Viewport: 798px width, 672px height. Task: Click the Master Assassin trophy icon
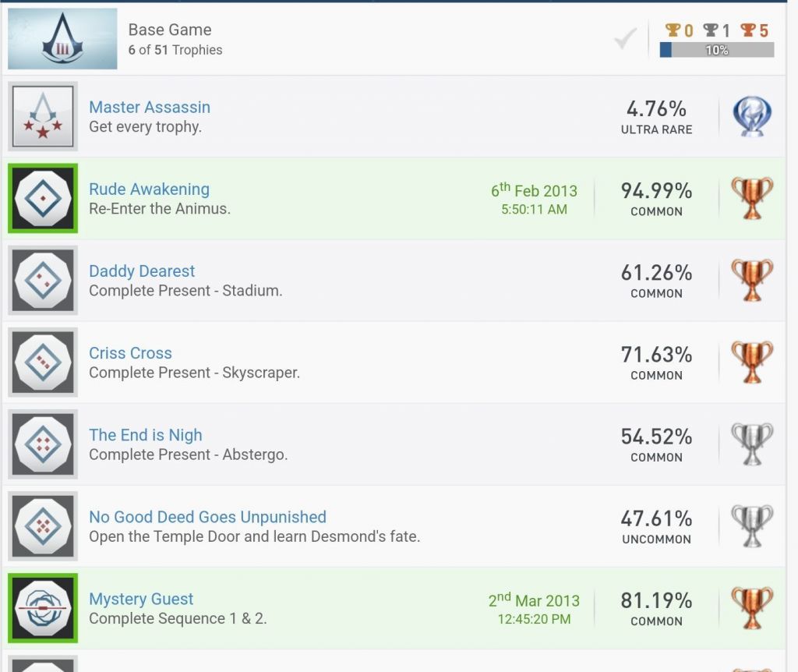click(43, 117)
